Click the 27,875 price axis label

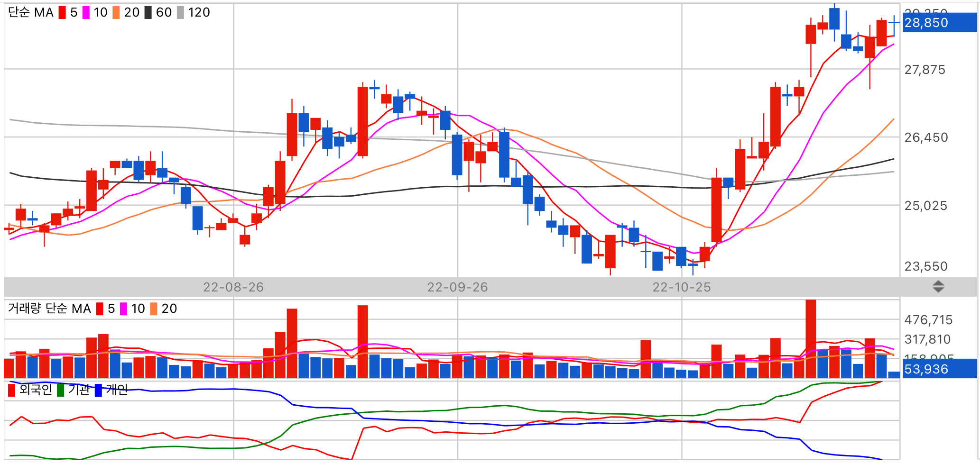(x=925, y=70)
